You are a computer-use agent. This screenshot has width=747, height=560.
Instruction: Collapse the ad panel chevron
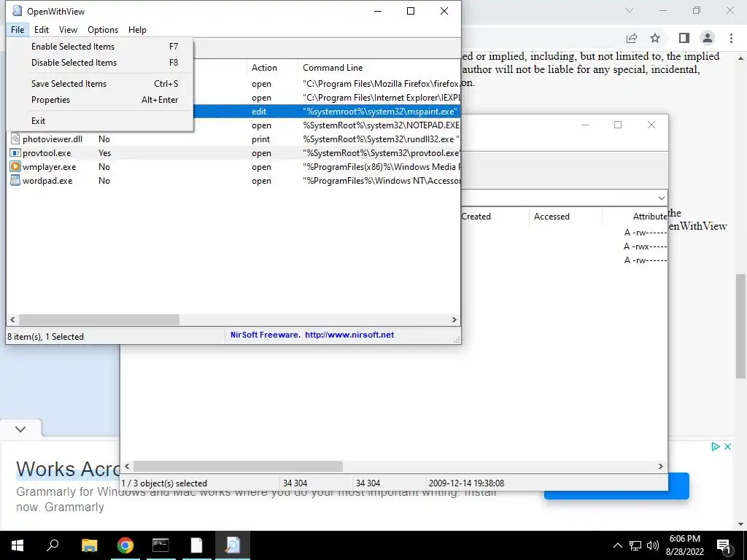pyautogui.click(x=20, y=429)
